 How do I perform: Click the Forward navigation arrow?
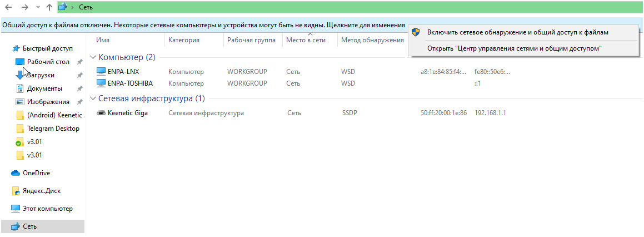(24, 8)
